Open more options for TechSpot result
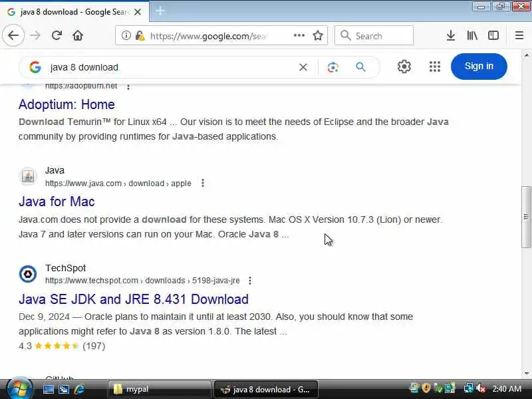 [x=250, y=281]
